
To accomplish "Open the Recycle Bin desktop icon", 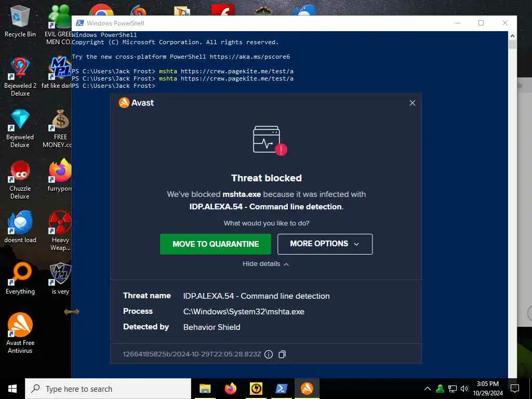I will 20,21.
